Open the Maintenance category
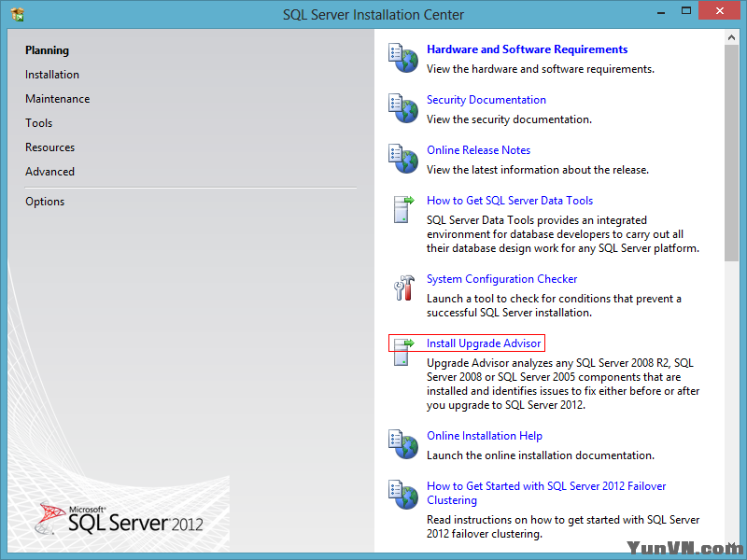Screen dimensions: 747x560 (58, 99)
